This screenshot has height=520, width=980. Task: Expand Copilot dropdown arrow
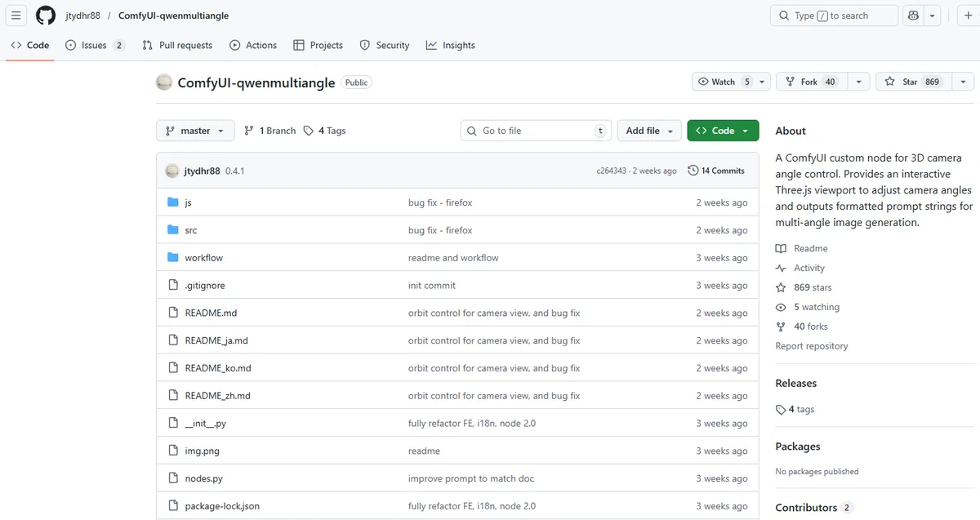click(x=933, y=16)
